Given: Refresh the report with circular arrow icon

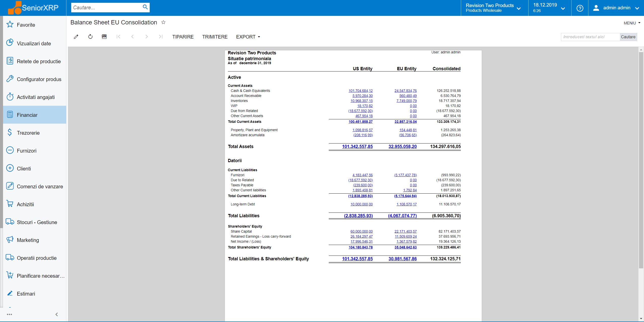Looking at the screenshot, I should point(90,37).
